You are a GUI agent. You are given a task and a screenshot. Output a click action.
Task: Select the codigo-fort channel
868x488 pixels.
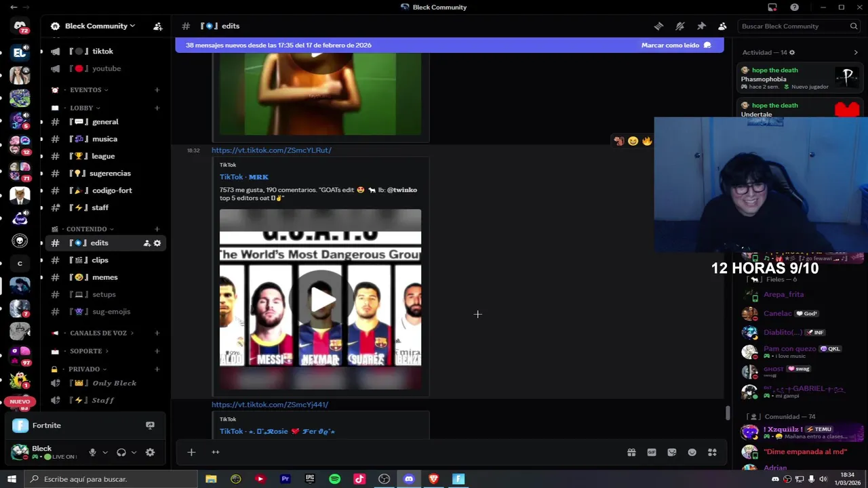(x=106, y=190)
